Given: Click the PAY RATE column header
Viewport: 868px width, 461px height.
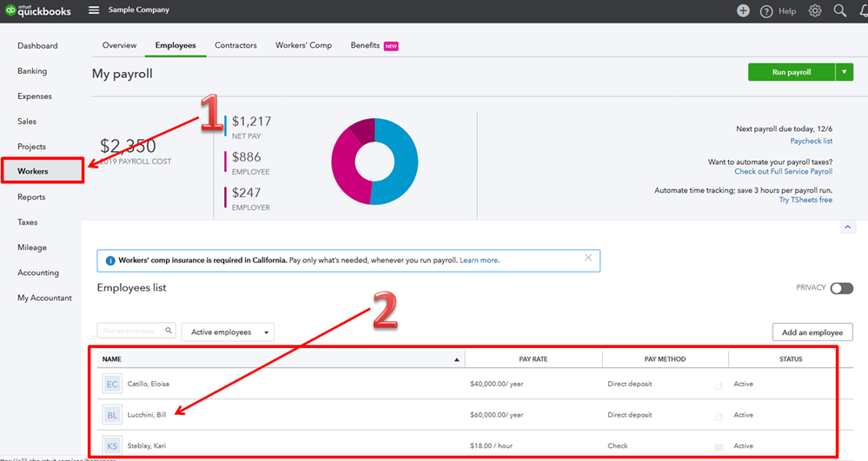Looking at the screenshot, I should click(x=533, y=359).
